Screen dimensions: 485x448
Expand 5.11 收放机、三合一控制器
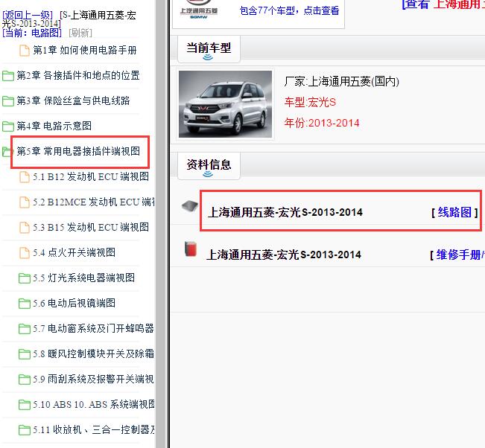pos(94,430)
